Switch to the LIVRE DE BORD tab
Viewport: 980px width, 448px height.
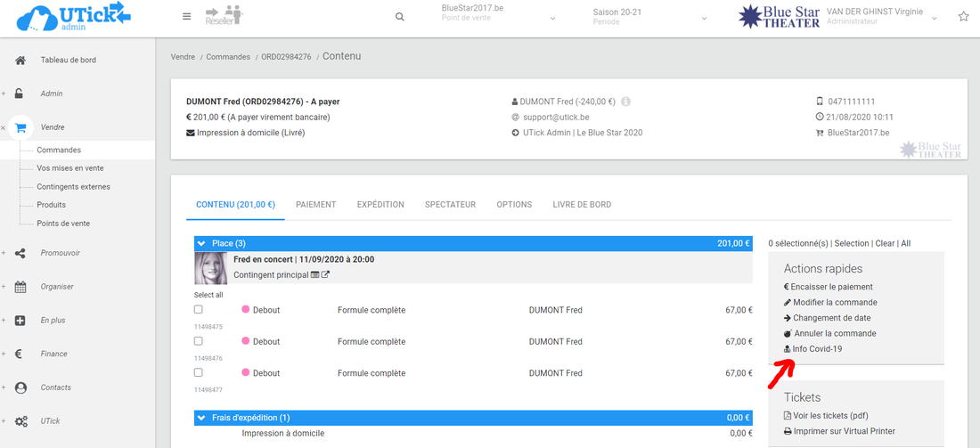[582, 205]
